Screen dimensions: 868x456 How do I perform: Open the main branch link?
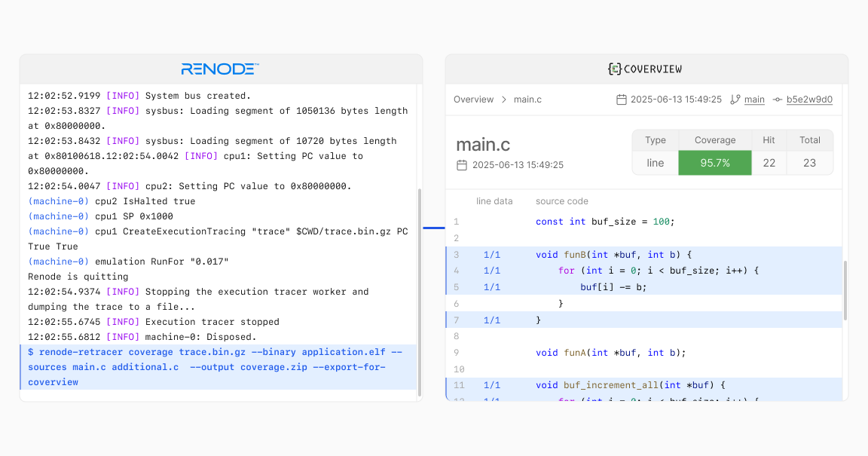coord(753,99)
